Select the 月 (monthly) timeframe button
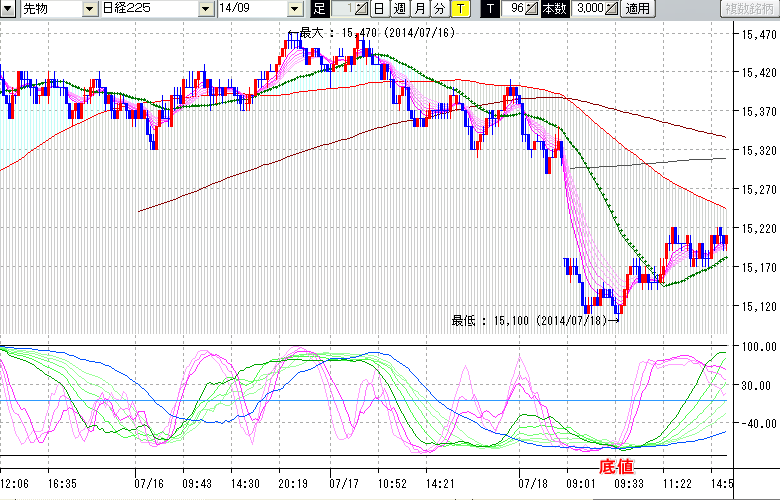Image resolution: width=780 pixels, height=500 pixels. [419, 9]
